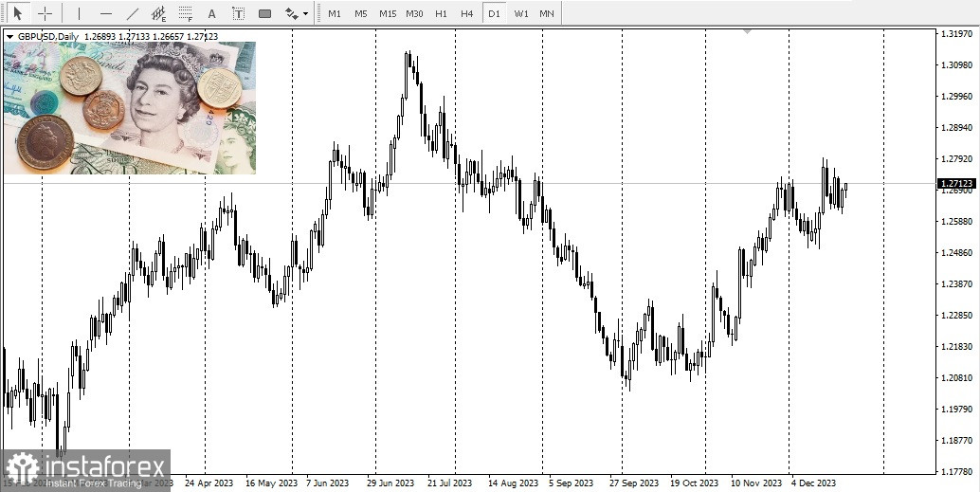Switch to H4 timeframe

[467, 13]
